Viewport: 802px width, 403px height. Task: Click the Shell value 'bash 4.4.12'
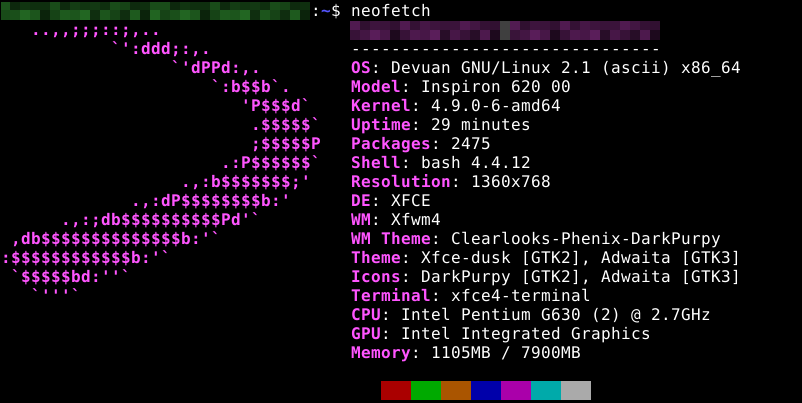click(x=476, y=163)
